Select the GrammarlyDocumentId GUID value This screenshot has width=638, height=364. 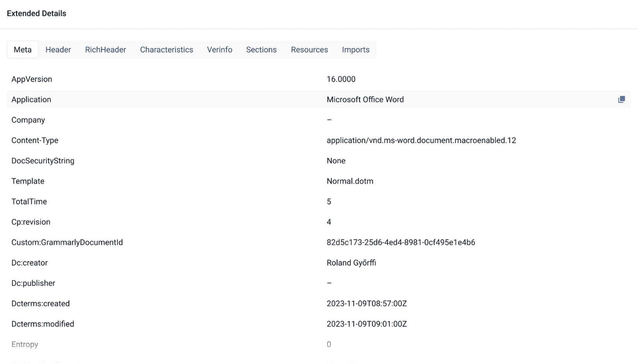[x=401, y=243]
